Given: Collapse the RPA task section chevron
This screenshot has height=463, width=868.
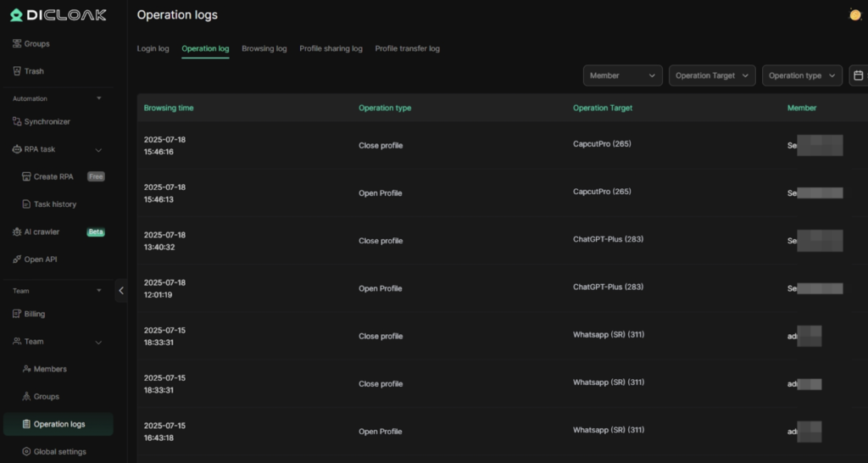Looking at the screenshot, I should pos(98,150).
